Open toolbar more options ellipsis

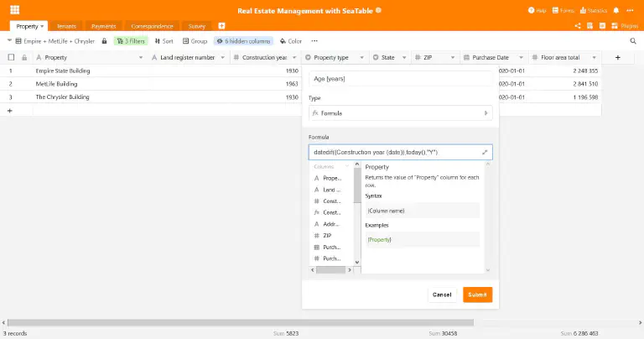(x=314, y=41)
